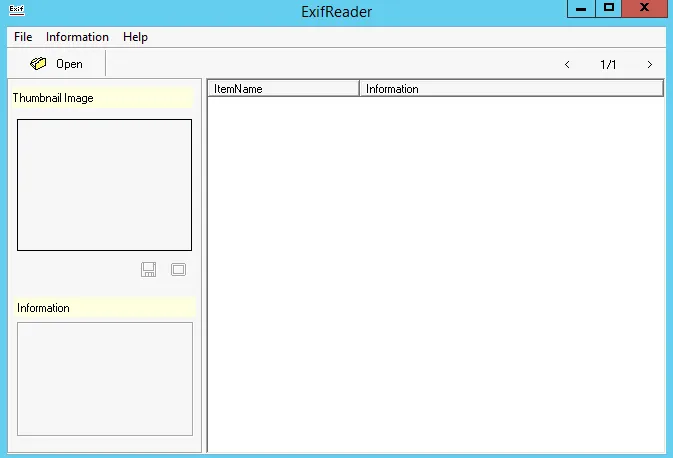Click the 1/1 page counter
The image size is (673, 458).
[608, 65]
